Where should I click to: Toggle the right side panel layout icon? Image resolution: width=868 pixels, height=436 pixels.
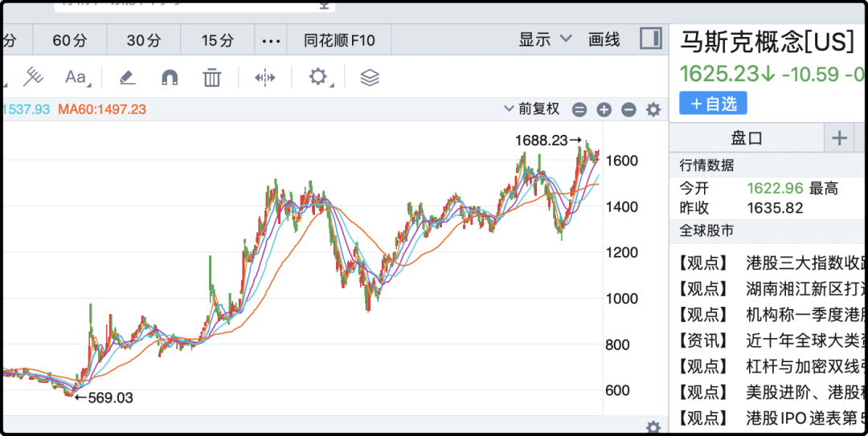[x=650, y=39]
